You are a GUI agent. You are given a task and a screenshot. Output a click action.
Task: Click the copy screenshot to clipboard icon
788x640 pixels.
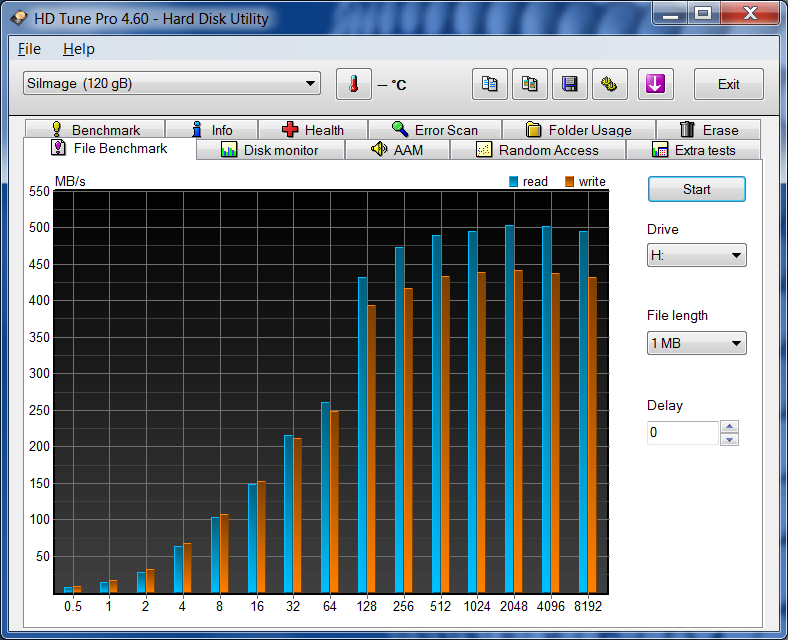(x=530, y=84)
